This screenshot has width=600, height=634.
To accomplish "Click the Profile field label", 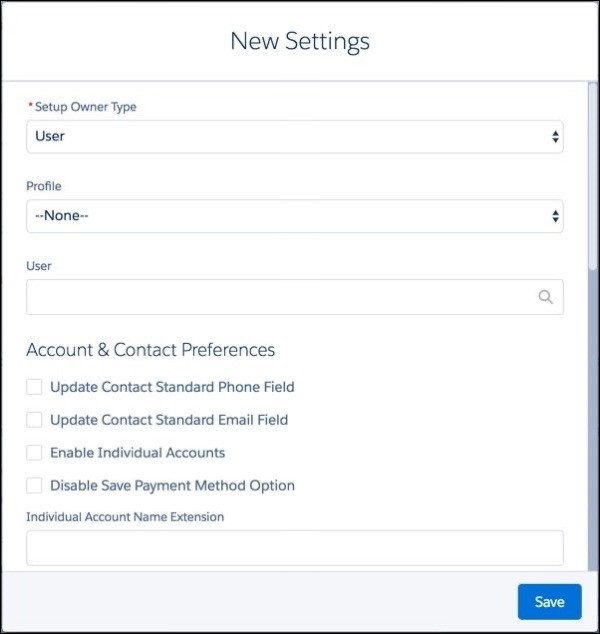I will (44, 186).
